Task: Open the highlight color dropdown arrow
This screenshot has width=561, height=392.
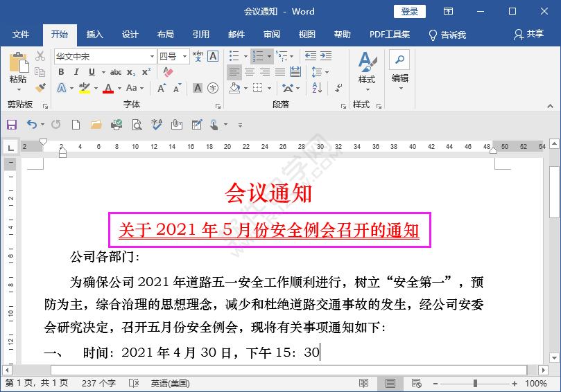Action: coord(96,88)
